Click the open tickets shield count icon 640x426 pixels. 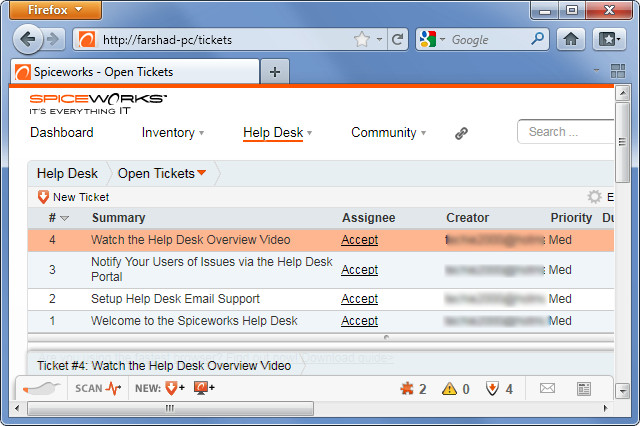[x=492, y=388]
